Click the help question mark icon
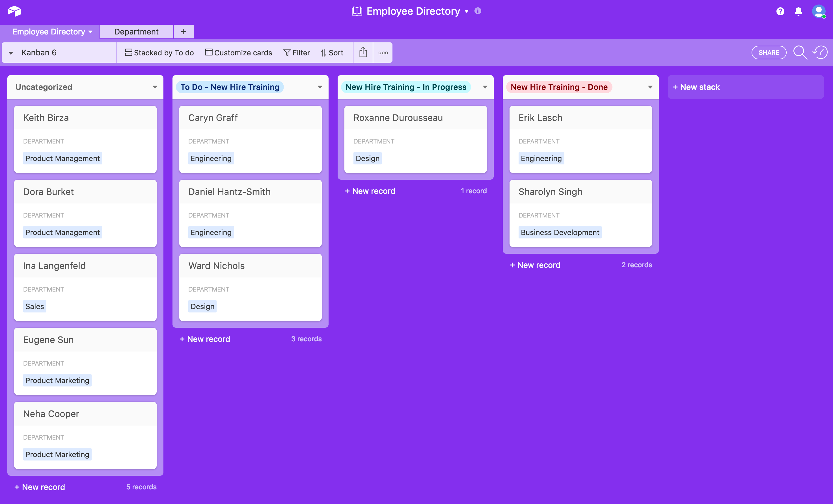 point(780,11)
